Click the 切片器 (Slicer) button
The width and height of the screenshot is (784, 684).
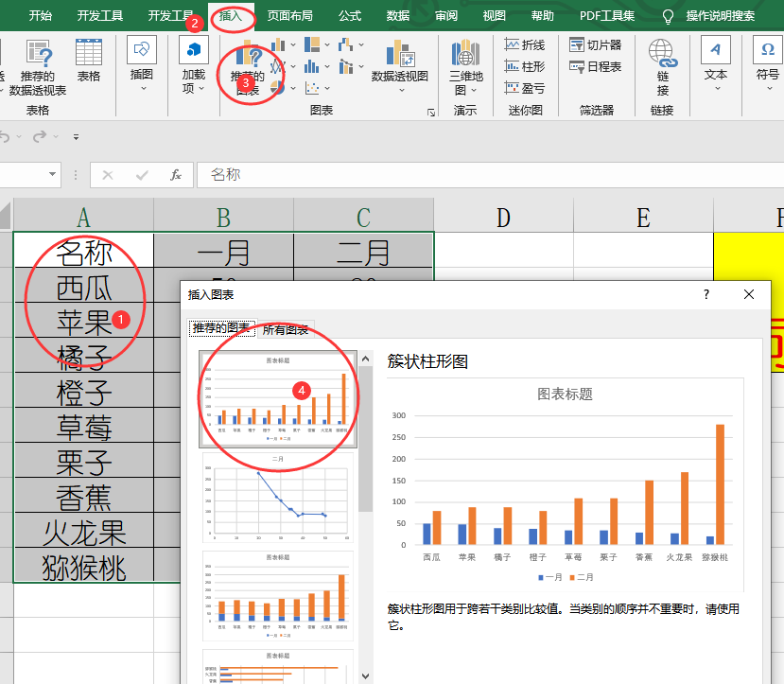click(x=595, y=45)
